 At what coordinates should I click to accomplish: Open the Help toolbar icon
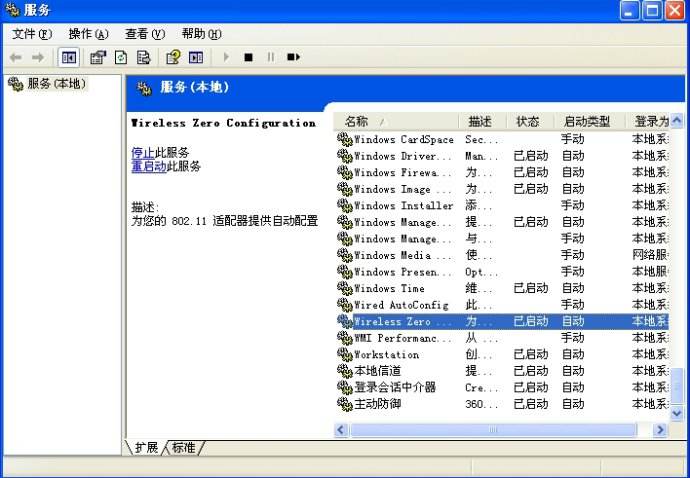(173, 57)
